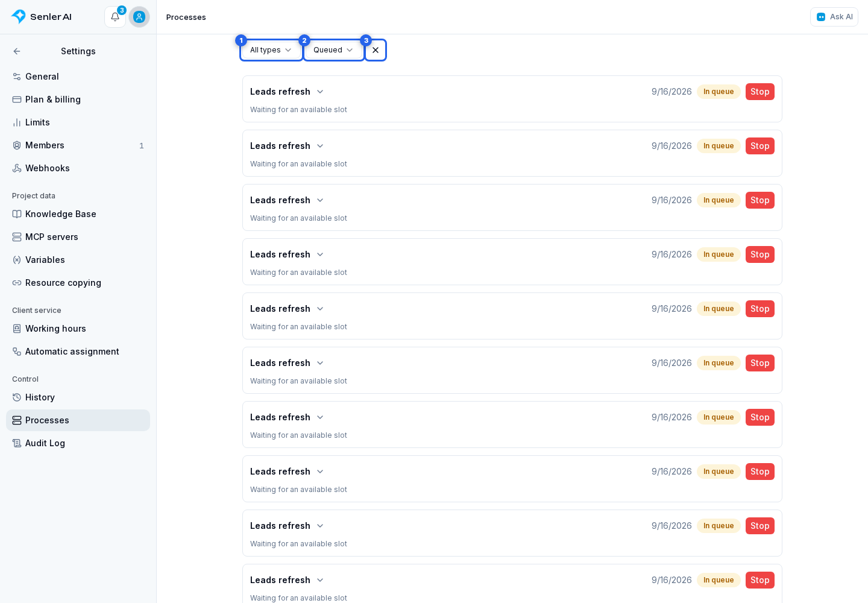Click the Processes page title
This screenshot has height=603, width=868.
(x=186, y=17)
